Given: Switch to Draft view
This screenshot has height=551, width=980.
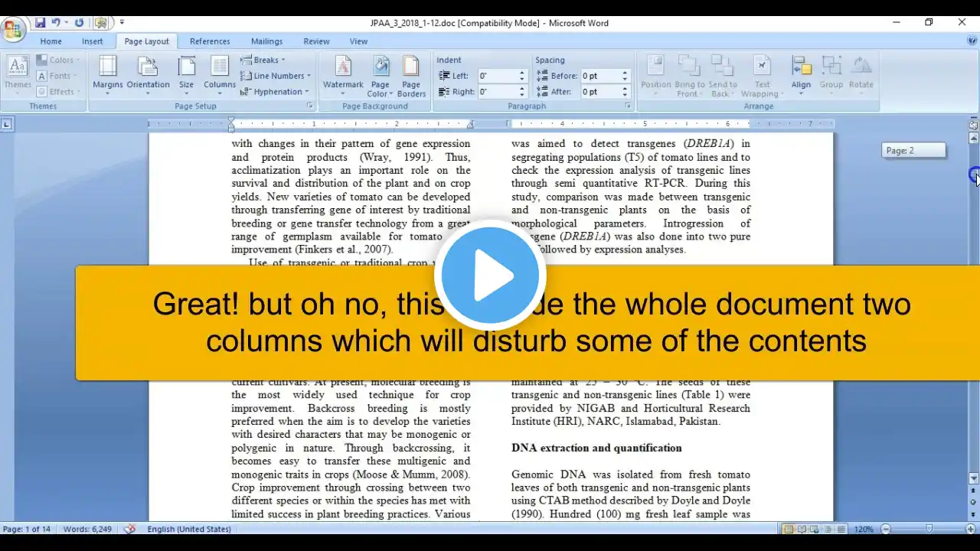Looking at the screenshot, I should coord(841,529).
